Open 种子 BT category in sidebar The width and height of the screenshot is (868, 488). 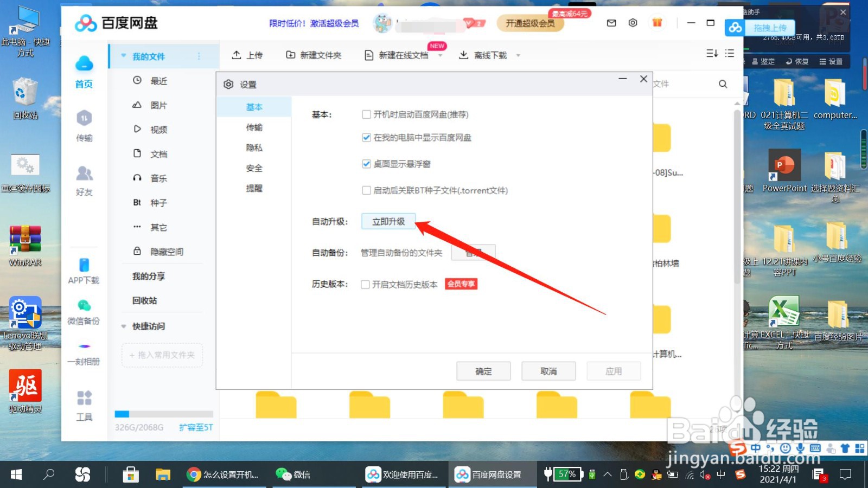(x=150, y=202)
